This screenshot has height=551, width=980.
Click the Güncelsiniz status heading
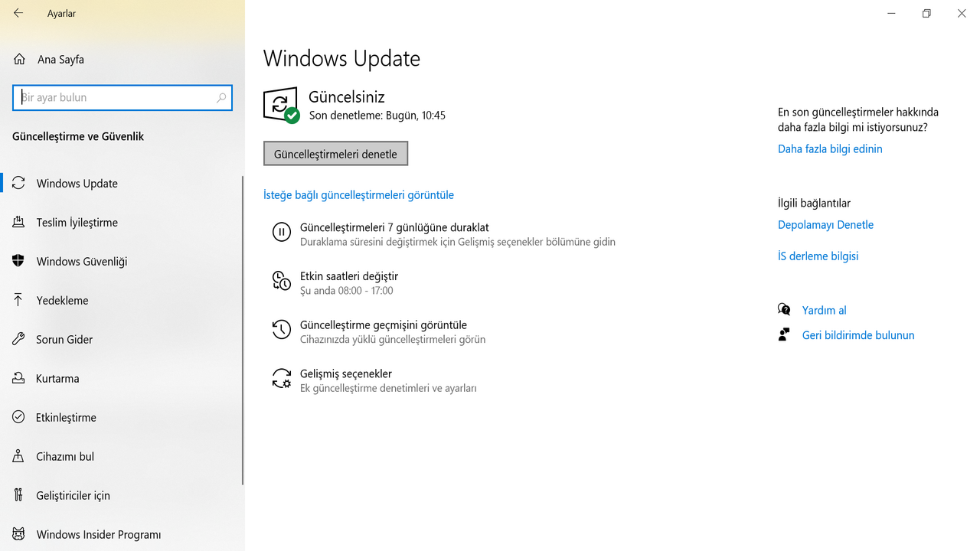(x=347, y=97)
